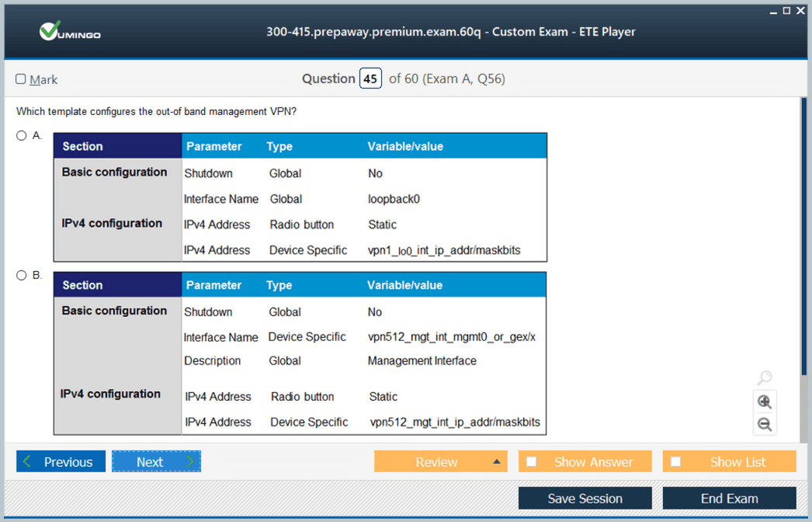This screenshot has height=522, width=812.
Task: Click 'Basic configuration' section in option A table
Action: pos(114,172)
